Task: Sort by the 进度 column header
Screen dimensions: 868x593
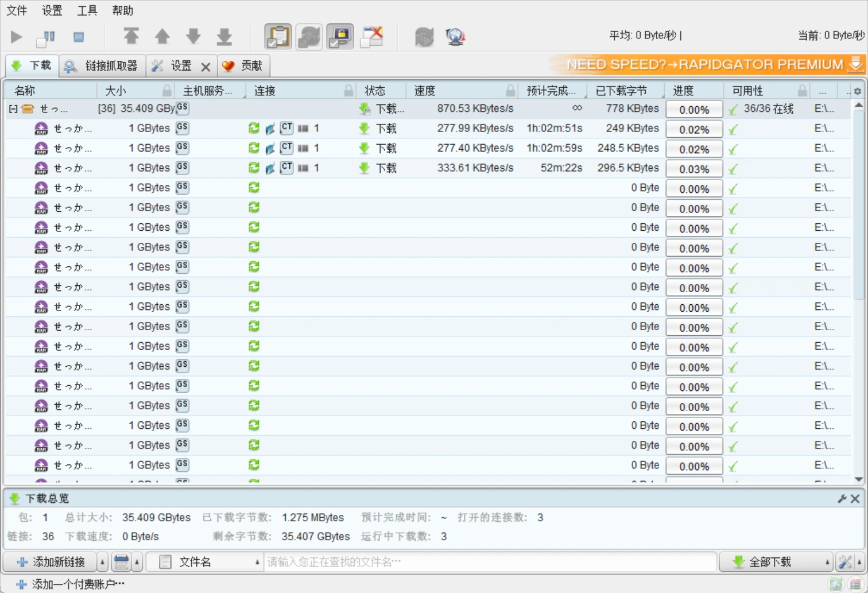Action: click(x=694, y=91)
